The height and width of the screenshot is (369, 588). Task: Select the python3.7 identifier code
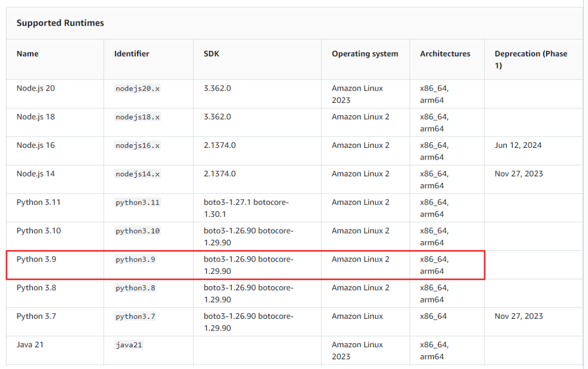136,316
